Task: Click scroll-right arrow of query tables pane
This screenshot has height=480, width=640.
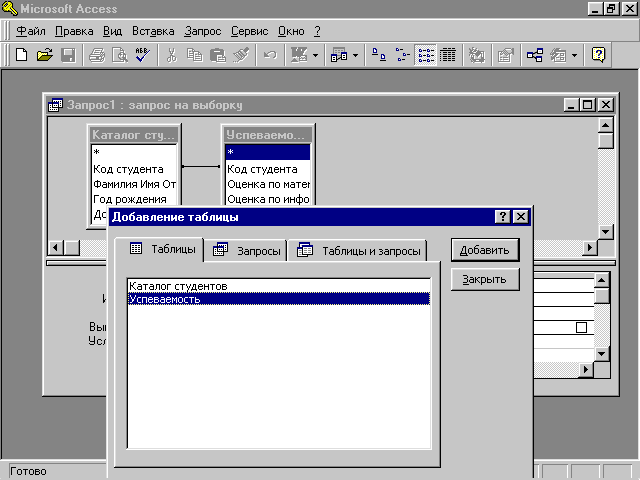Action: [x=589, y=247]
